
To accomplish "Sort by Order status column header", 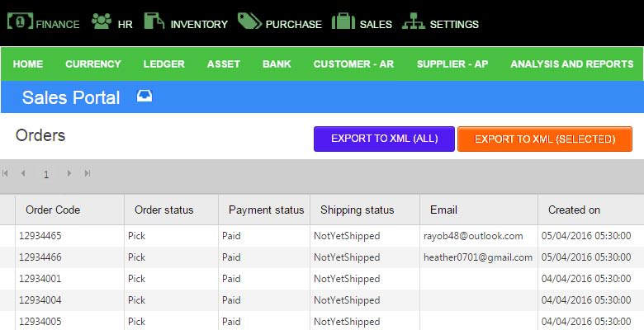I will (163, 210).
